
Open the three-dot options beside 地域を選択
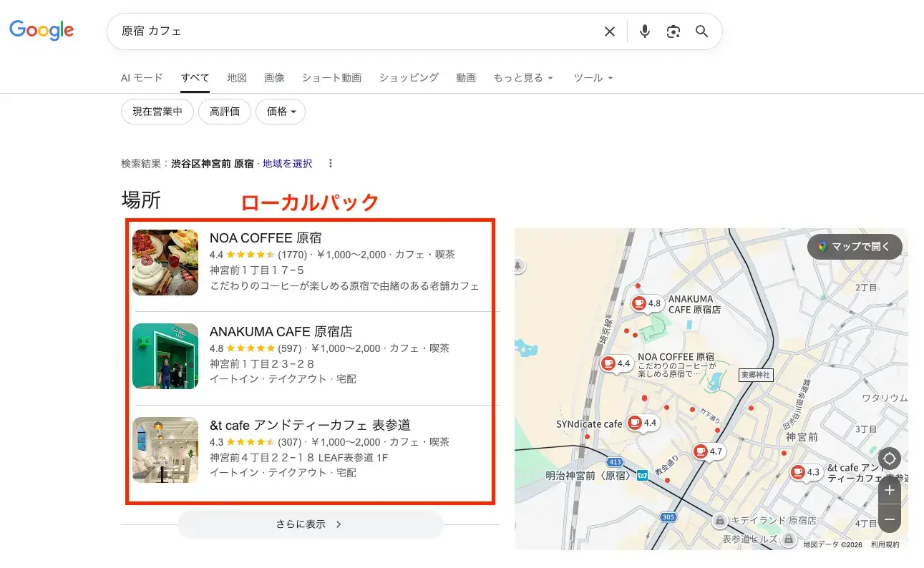pos(331,164)
